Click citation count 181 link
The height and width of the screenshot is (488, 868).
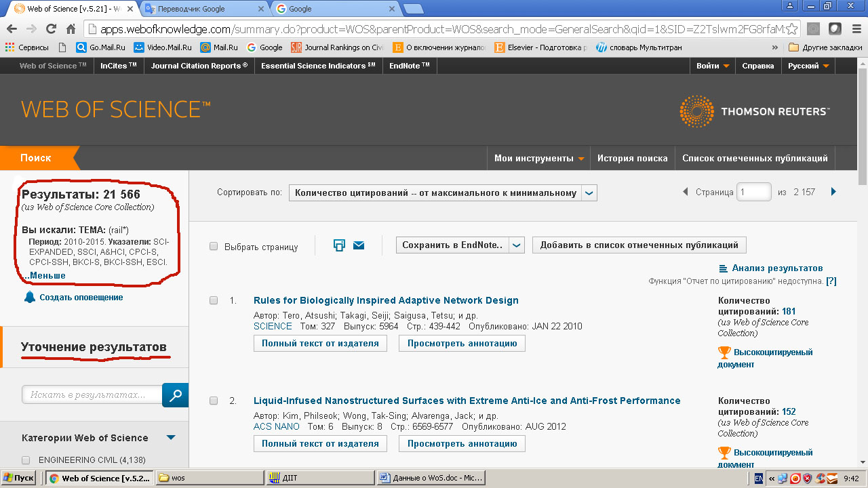pyautogui.click(x=789, y=312)
